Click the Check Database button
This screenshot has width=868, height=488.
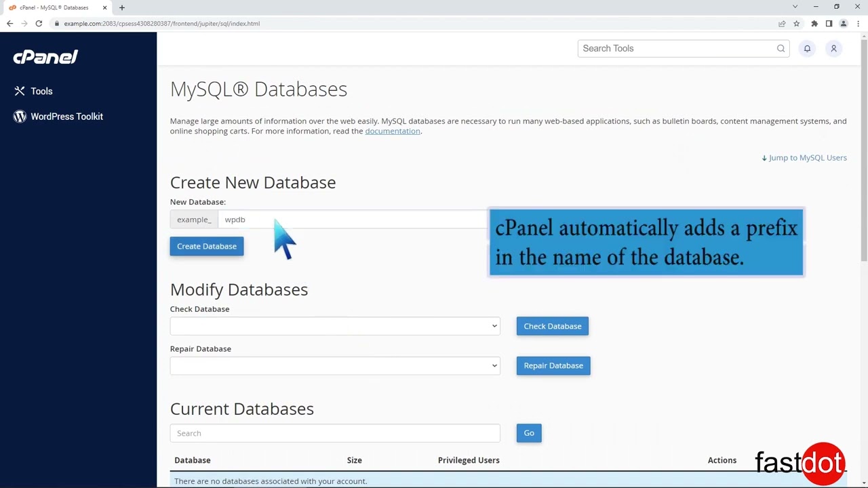click(x=552, y=326)
